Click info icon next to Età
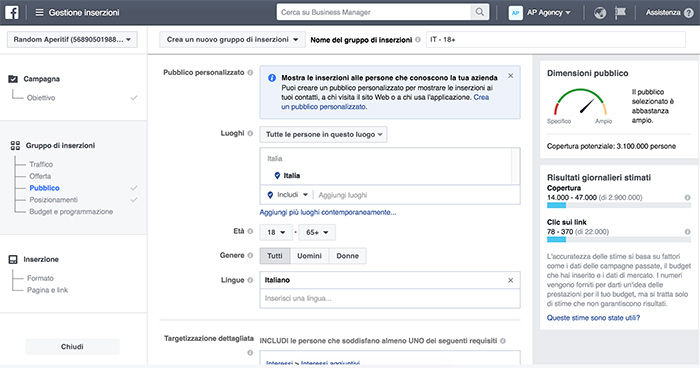Viewport: 700px width, 368px height. coord(250,231)
